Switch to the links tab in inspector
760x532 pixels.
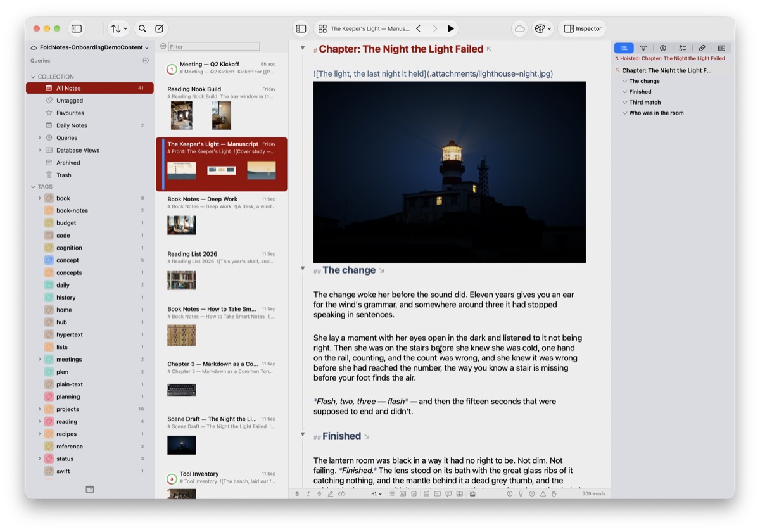click(x=702, y=48)
